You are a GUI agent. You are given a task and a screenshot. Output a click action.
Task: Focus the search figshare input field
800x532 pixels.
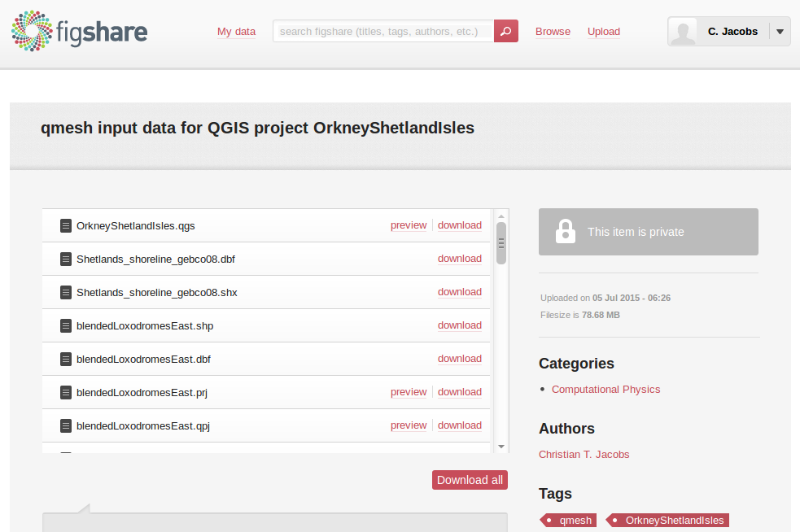click(383, 32)
